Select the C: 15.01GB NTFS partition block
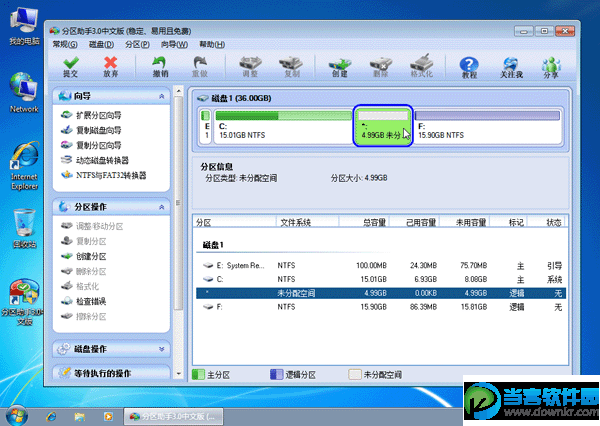This screenshot has height=426, width=600. (x=283, y=126)
